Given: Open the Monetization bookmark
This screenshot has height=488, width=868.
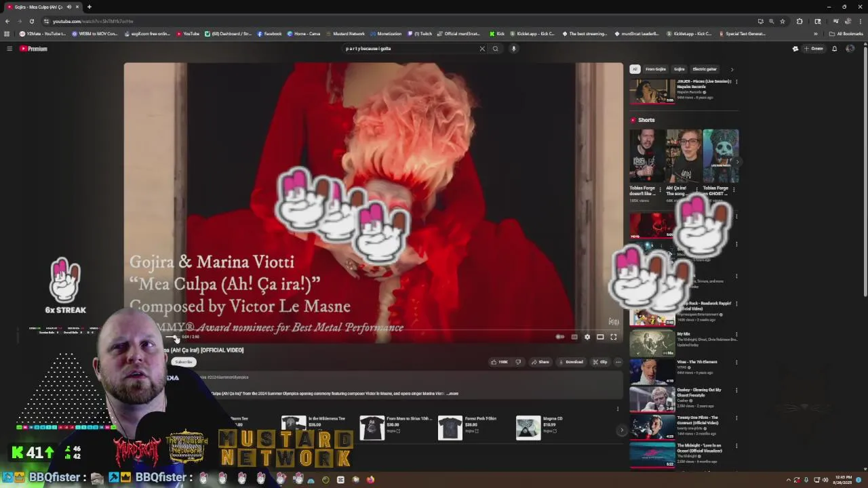Looking at the screenshot, I should coord(386,34).
